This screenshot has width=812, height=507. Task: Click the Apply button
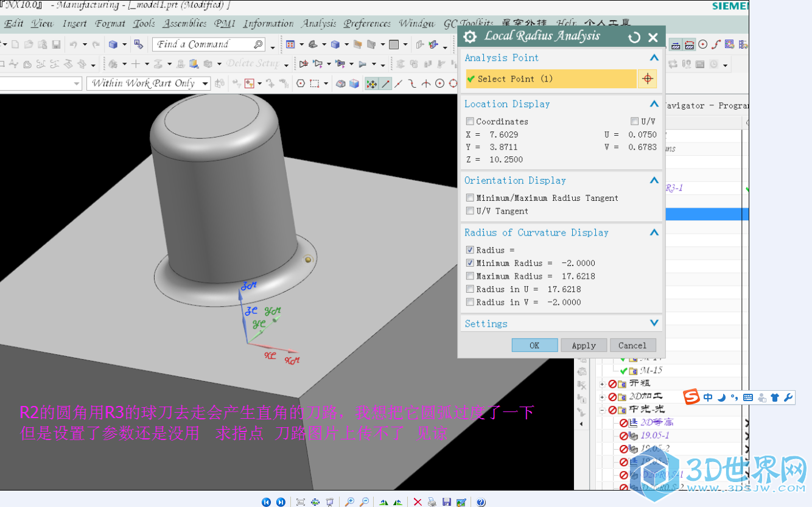click(x=584, y=345)
